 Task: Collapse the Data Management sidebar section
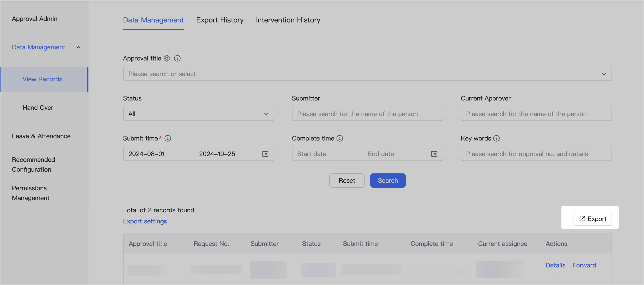click(x=78, y=47)
